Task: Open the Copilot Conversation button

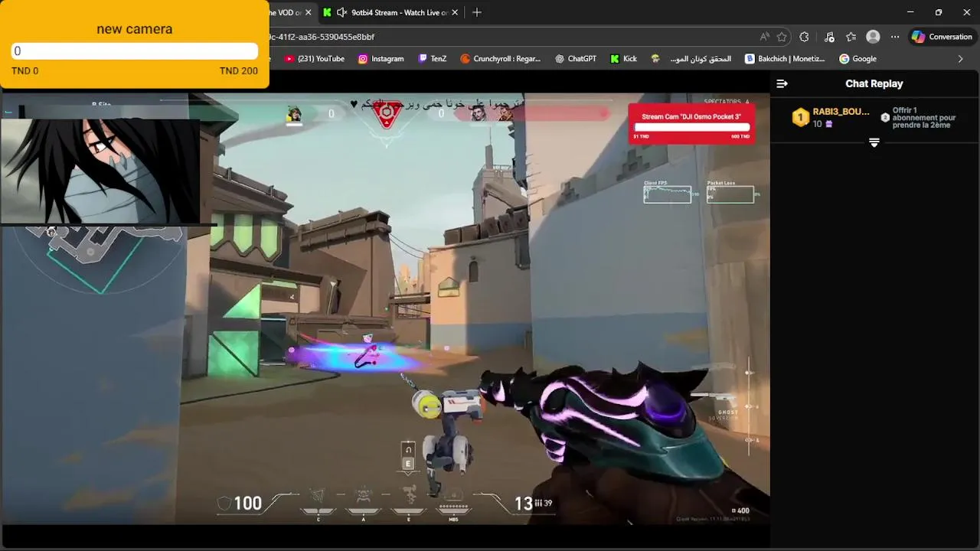Action: coord(942,37)
